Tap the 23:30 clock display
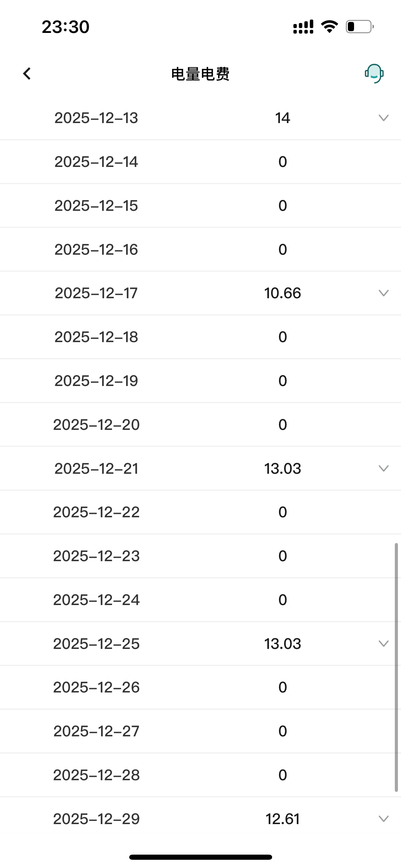This screenshot has height=868, width=401. [x=65, y=27]
